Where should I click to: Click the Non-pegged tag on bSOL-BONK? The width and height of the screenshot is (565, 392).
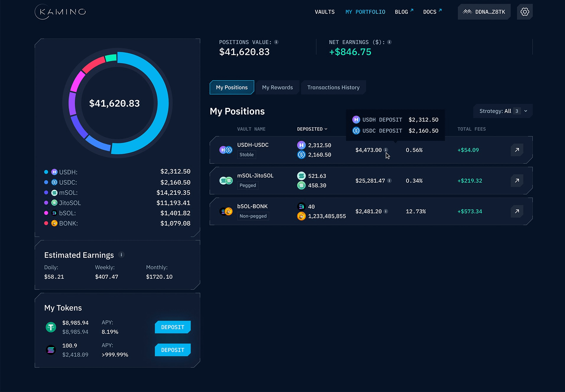pos(253,216)
